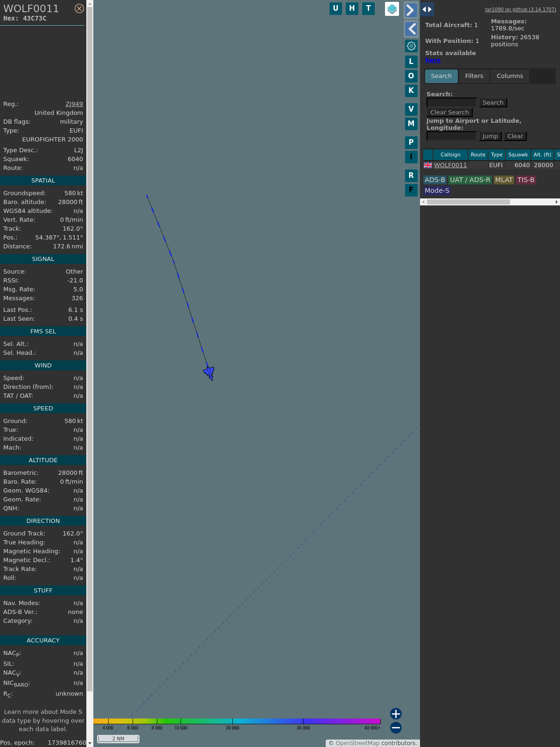560x747 pixels.
Task: Close the WOLF0011 aircraft info panel
Action: coord(79,8)
